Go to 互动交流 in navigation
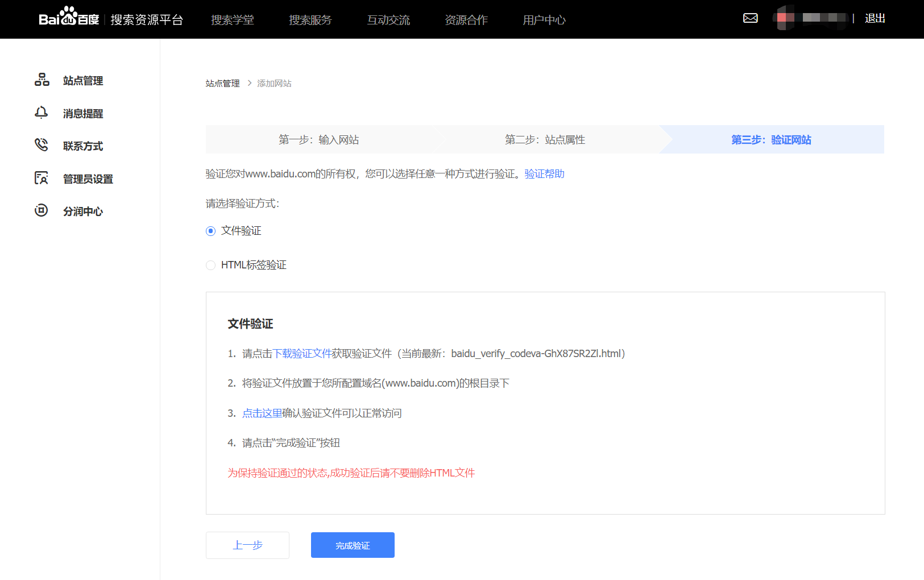924x580 pixels. [x=388, y=20]
